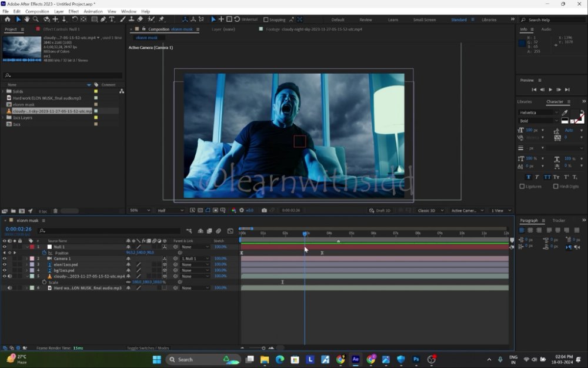Jump to first frame in Preview panel
The image size is (588, 368).
(534, 89)
